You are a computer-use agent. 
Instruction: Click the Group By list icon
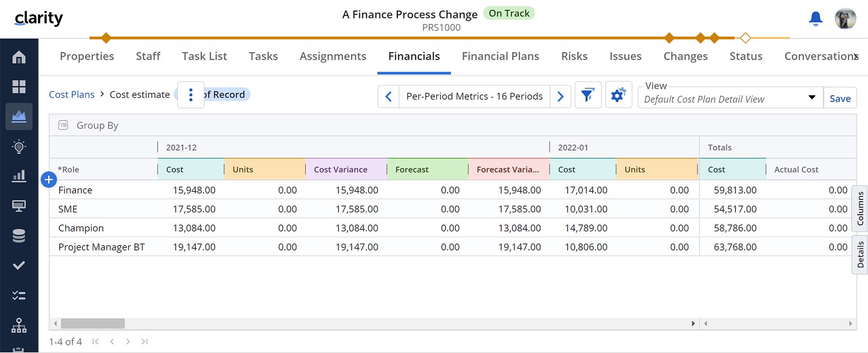[x=63, y=125]
